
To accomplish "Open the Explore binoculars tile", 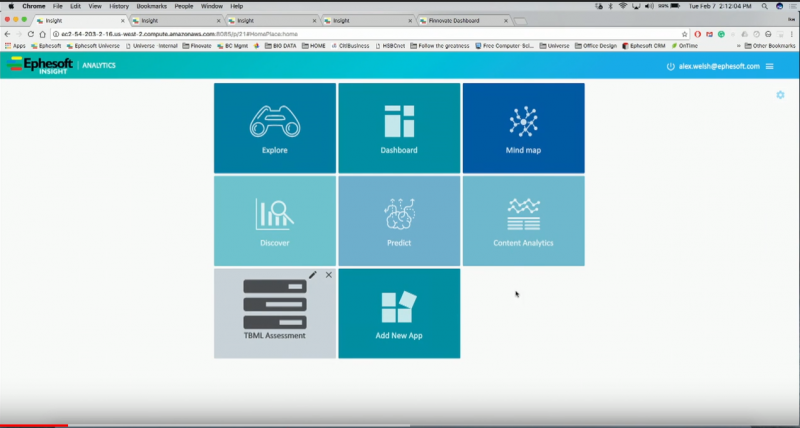I will coord(275,128).
